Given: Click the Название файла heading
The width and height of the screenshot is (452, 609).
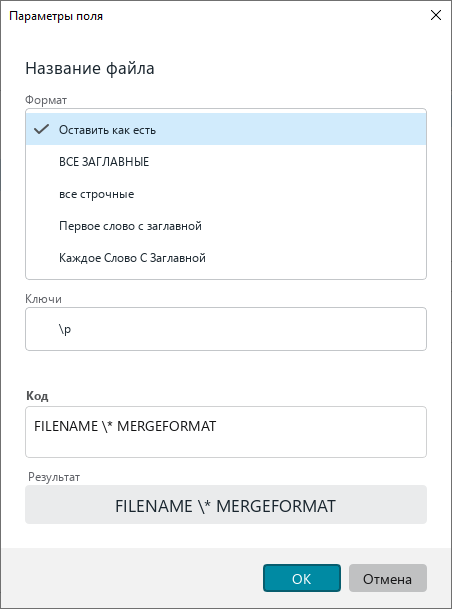Looking at the screenshot, I should 90,68.
